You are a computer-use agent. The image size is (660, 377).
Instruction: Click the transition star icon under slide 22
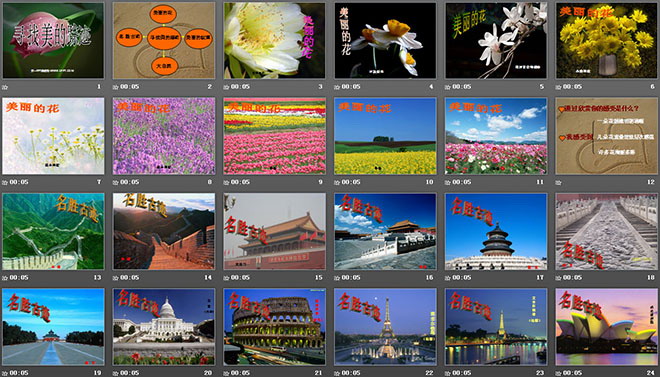point(337,373)
